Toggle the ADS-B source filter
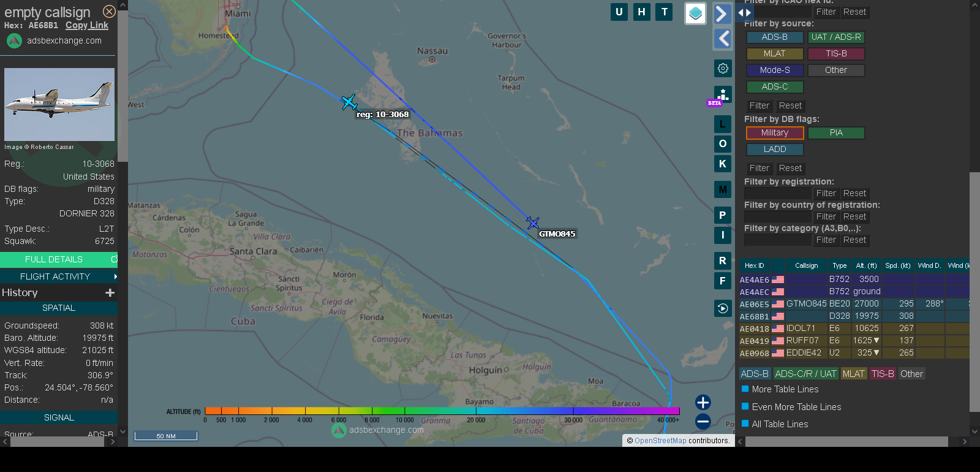Screen dimensions: 980x472 (775, 37)
